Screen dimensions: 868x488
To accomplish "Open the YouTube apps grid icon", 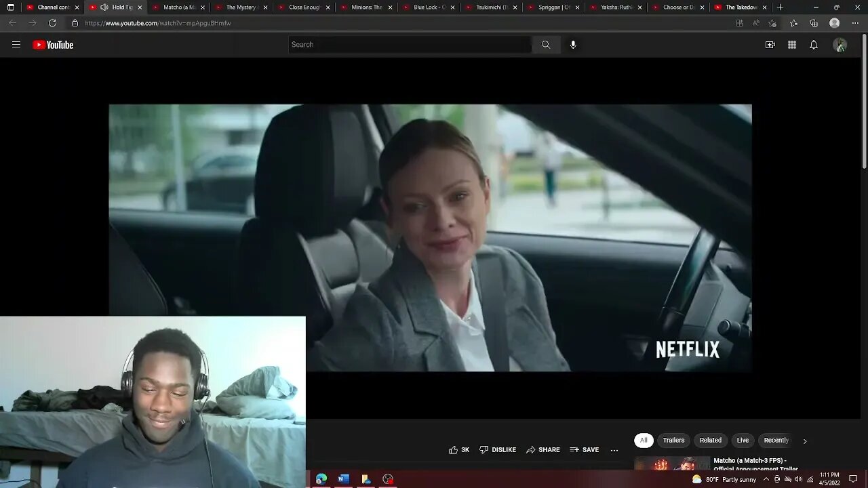I will [792, 45].
